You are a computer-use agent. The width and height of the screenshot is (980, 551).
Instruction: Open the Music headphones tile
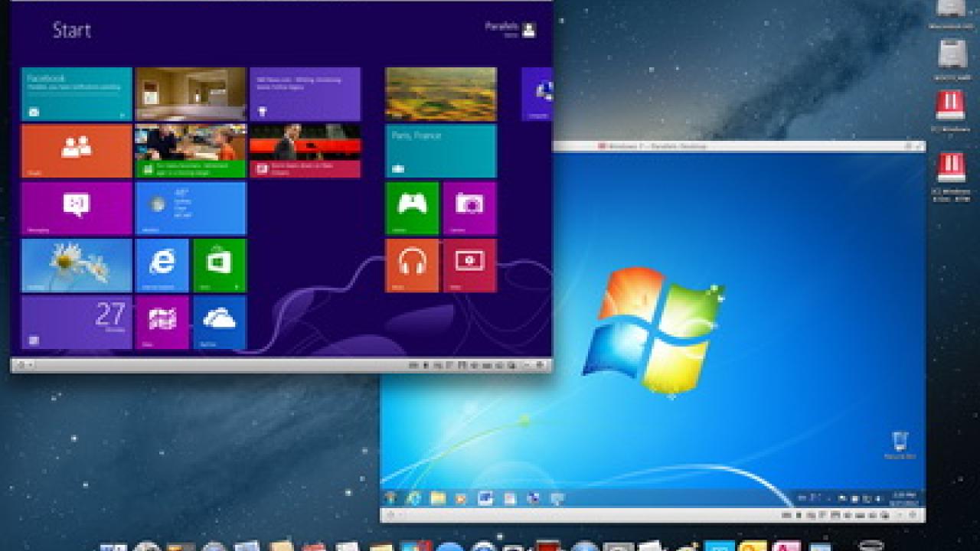click(412, 265)
